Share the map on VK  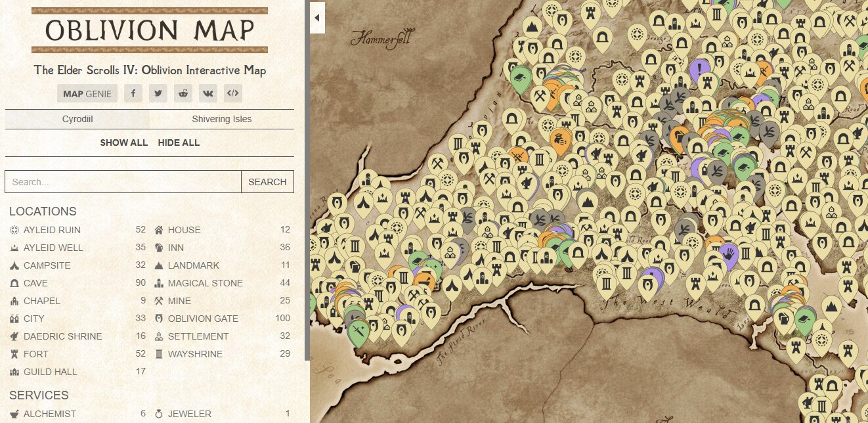point(208,93)
